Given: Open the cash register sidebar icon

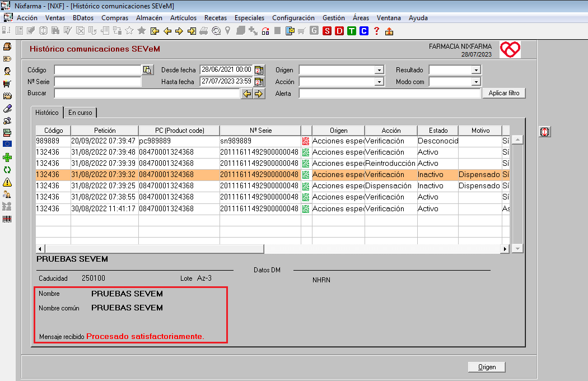Looking at the screenshot, I should pos(7,47).
